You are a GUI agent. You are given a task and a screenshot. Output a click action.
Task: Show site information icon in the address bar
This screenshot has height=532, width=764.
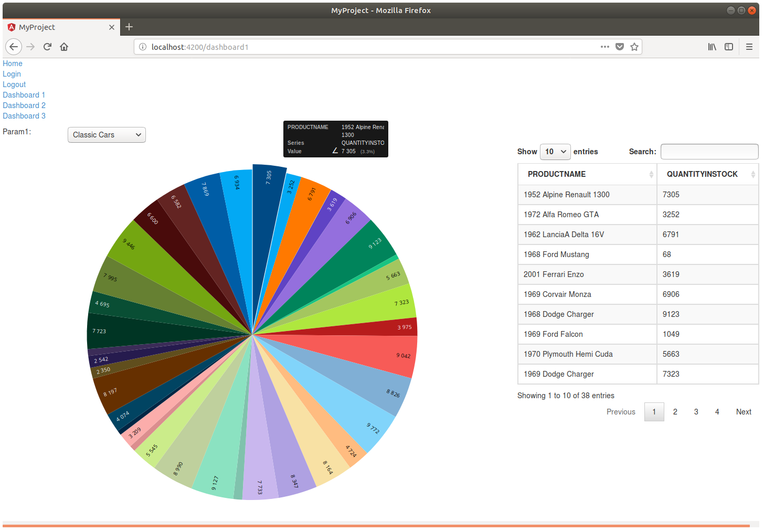(x=142, y=47)
